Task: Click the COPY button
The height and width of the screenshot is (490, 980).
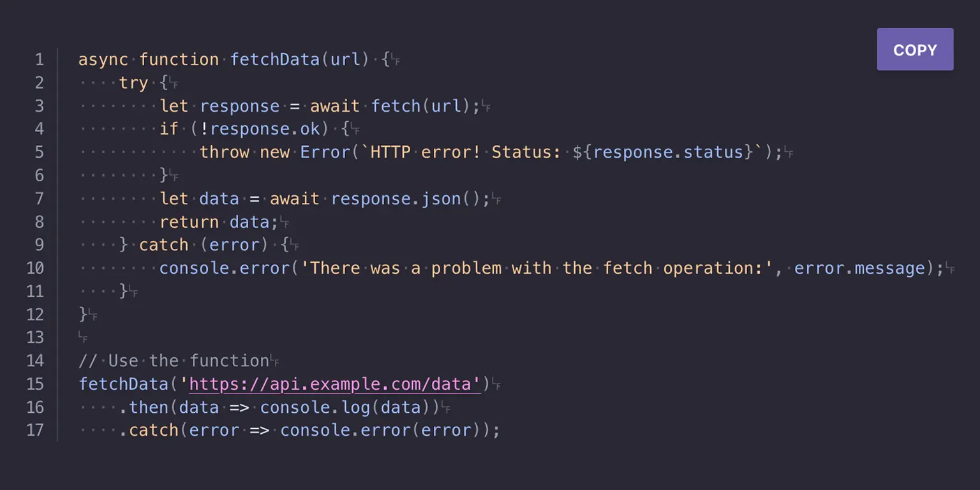Action: (x=914, y=49)
